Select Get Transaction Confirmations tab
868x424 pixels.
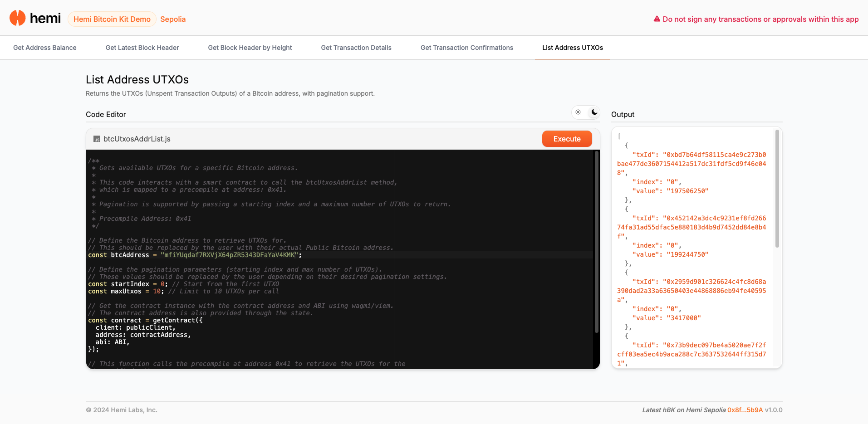pos(466,48)
